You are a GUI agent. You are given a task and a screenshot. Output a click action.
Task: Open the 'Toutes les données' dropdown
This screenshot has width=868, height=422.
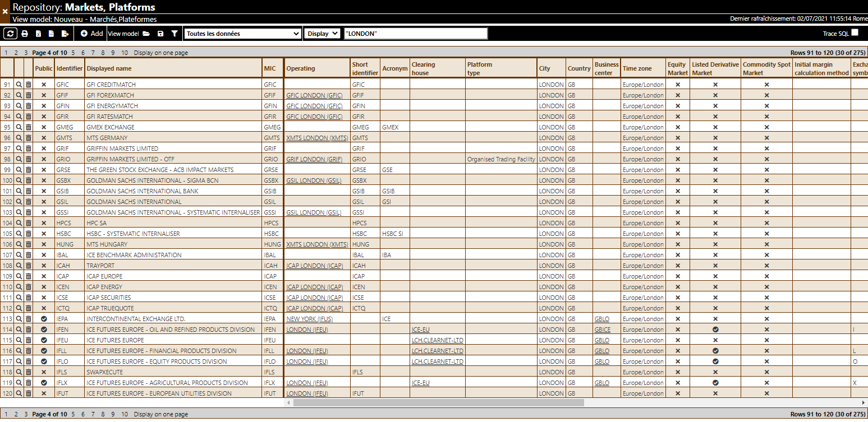242,34
